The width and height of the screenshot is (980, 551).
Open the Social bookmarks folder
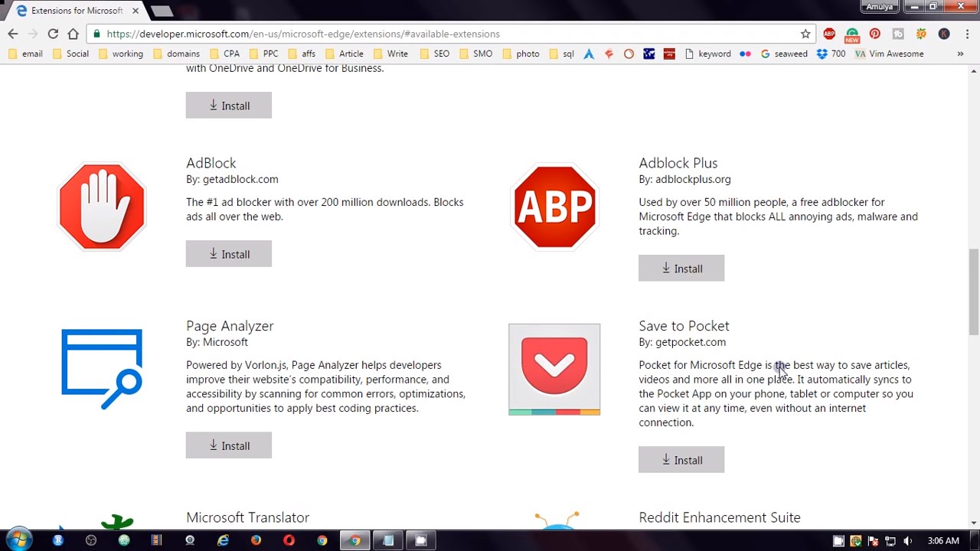[x=70, y=54]
